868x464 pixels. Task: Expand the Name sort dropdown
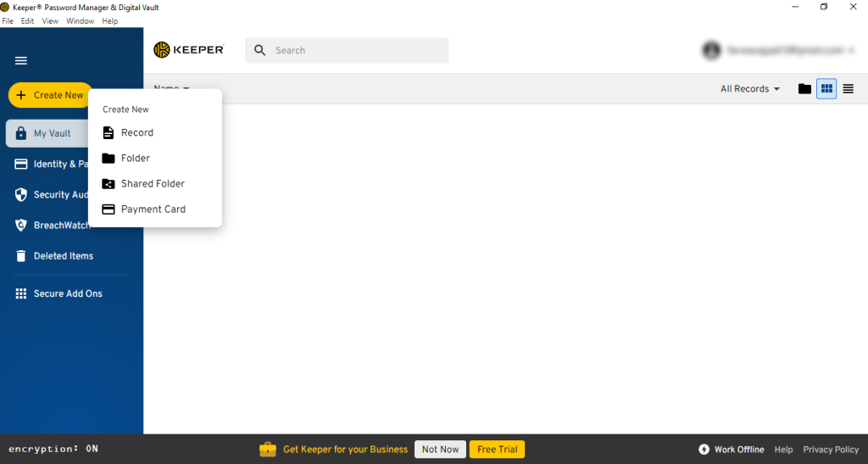pos(171,88)
